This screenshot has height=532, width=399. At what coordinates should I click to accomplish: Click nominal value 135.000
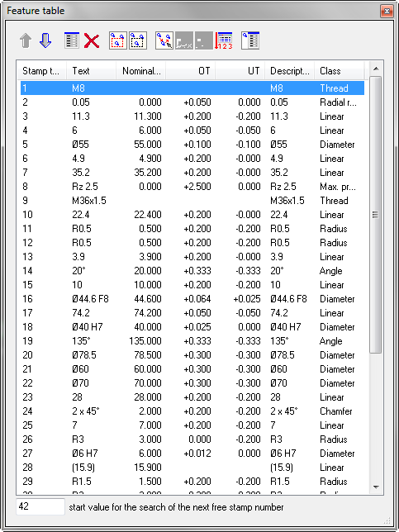145,341
